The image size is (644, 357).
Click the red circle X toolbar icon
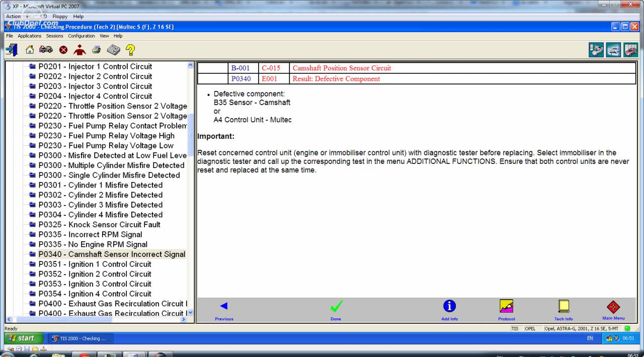click(63, 50)
